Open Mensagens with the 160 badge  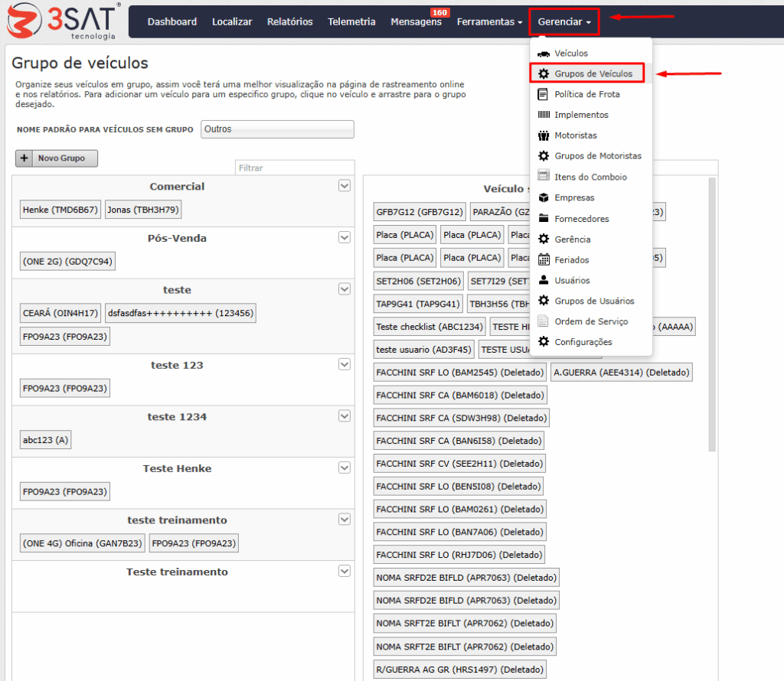point(416,21)
